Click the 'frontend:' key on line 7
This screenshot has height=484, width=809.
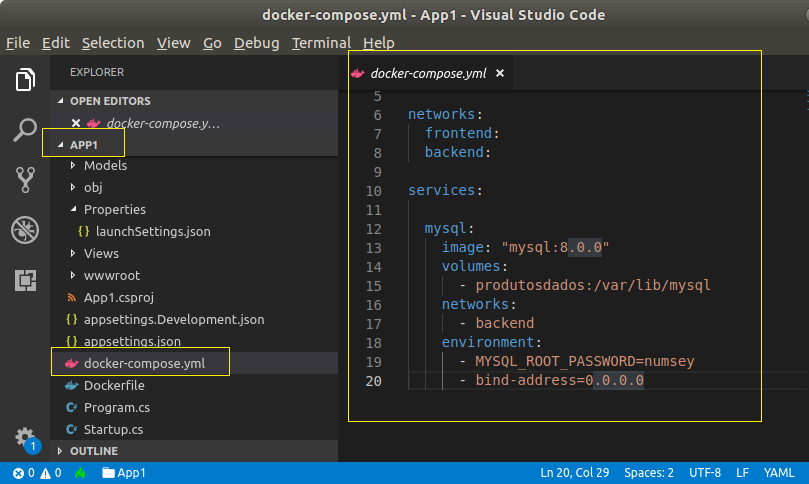click(x=462, y=133)
